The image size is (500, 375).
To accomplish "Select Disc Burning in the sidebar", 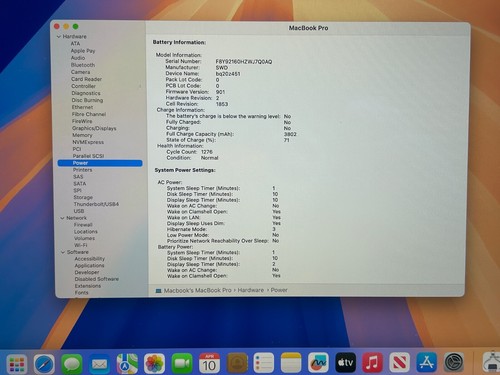I will coord(87,100).
